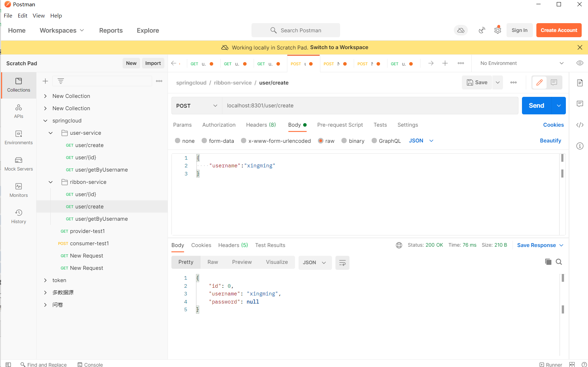Screen dimensions: 588x367
Task: Open the Mock Servers sidebar panel
Action: [19, 164]
